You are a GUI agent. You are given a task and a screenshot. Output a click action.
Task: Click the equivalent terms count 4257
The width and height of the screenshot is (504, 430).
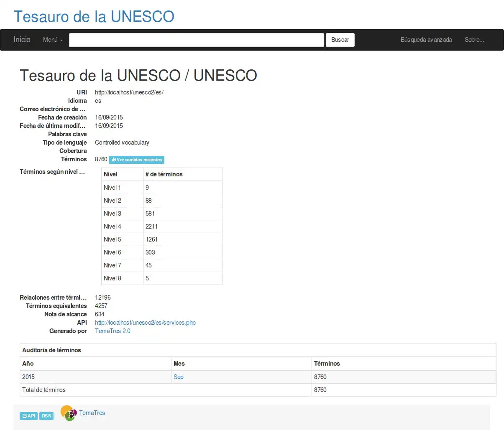pyautogui.click(x=101, y=306)
